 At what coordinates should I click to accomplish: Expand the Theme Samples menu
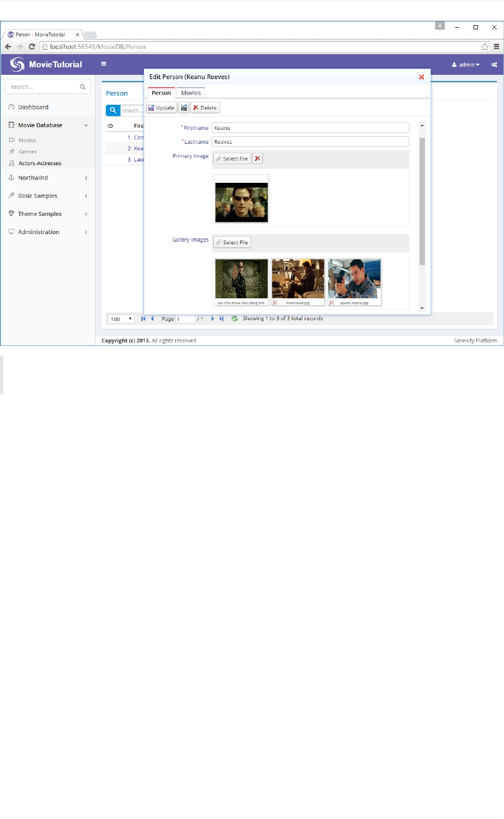point(48,214)
